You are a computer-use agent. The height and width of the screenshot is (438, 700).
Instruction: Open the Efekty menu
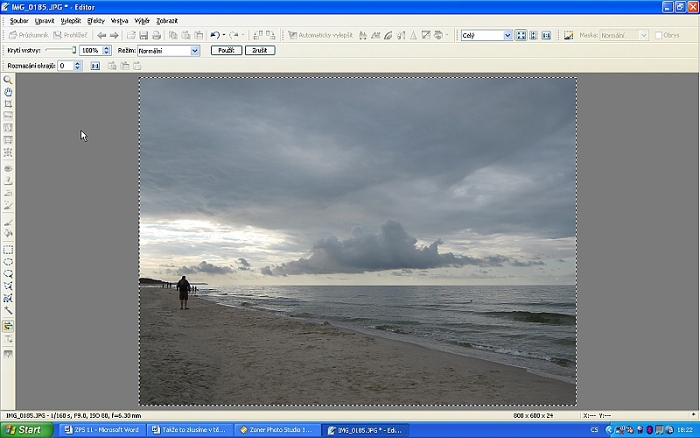pos(96,20)
